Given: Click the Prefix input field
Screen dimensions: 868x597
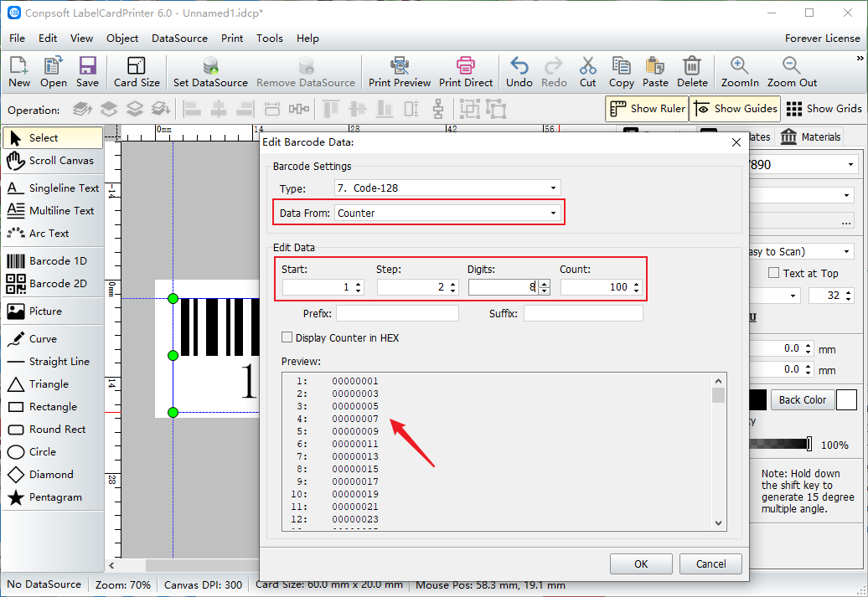Looking at the screenshot, I should tap(397, 313).
